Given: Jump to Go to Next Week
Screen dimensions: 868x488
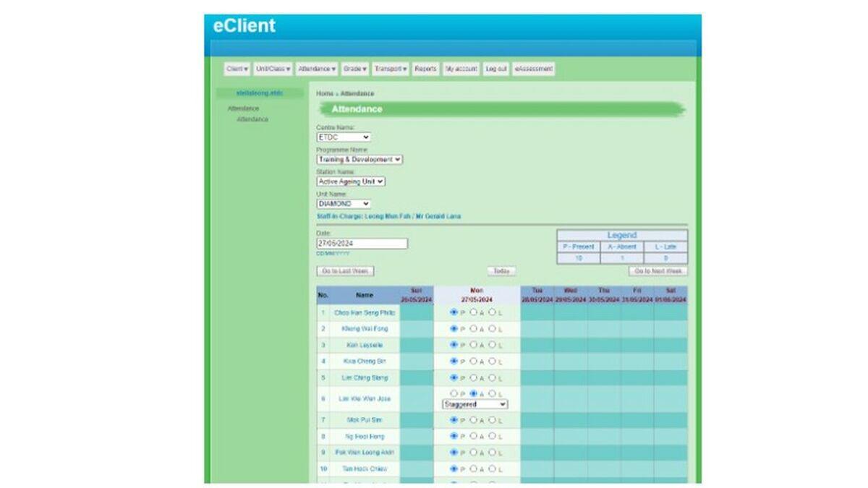Looking at the screenshot, I should click(658, 271).
